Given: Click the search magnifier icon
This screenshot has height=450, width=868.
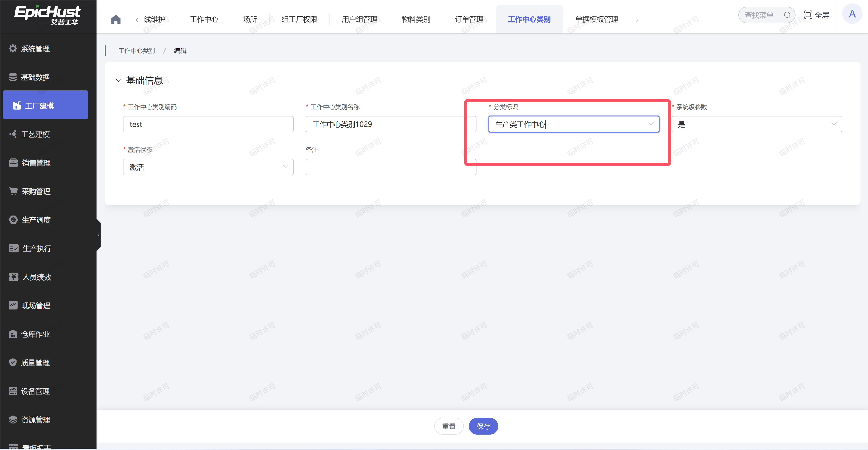Looking at the screenshot, I should pos(787,15).
